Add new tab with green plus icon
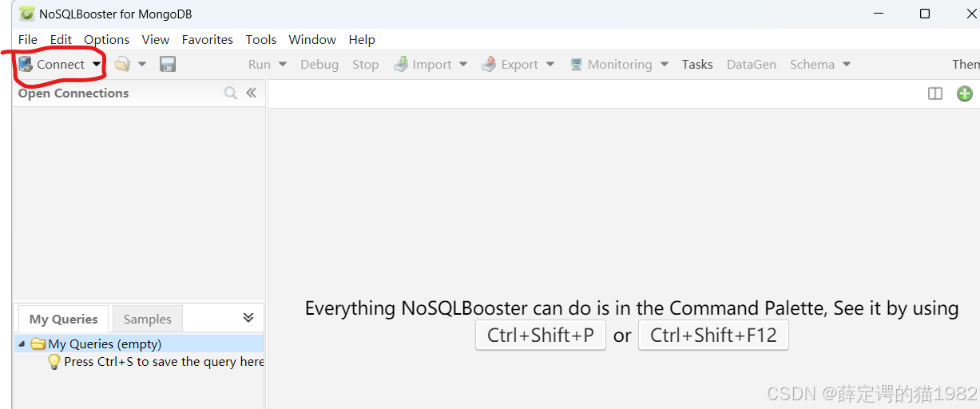 pos(965,93)
